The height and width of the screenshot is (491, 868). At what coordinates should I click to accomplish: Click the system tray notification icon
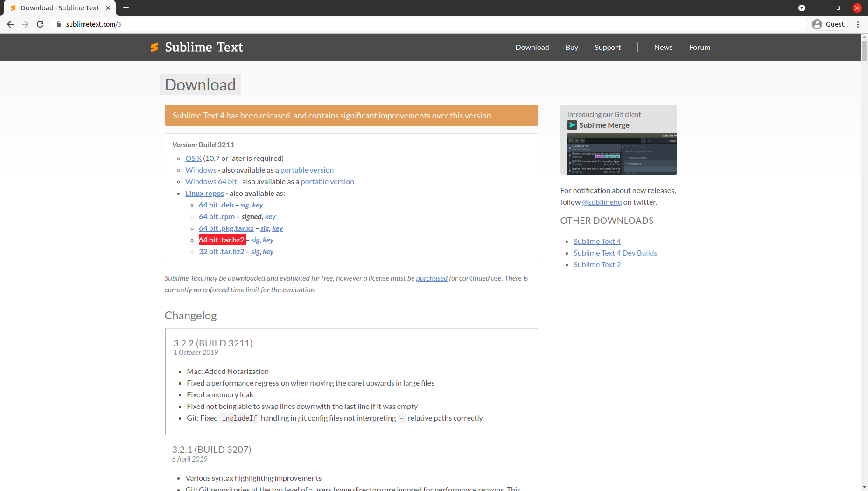(x=802, y=8)
